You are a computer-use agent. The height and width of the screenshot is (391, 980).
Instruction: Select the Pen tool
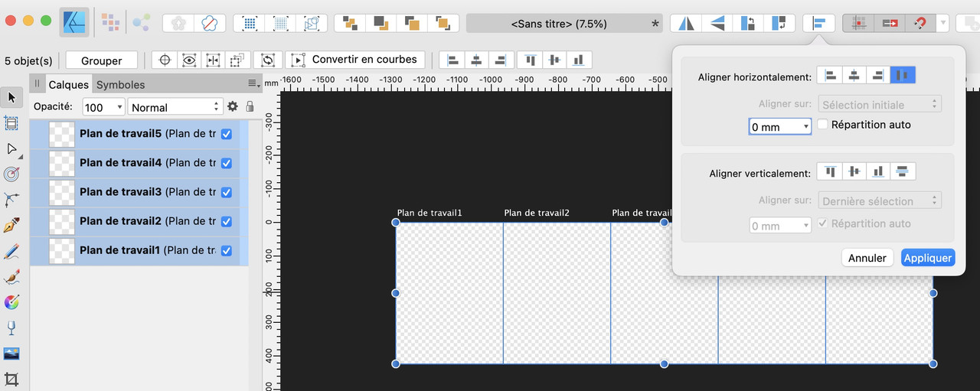pos(11,226)
